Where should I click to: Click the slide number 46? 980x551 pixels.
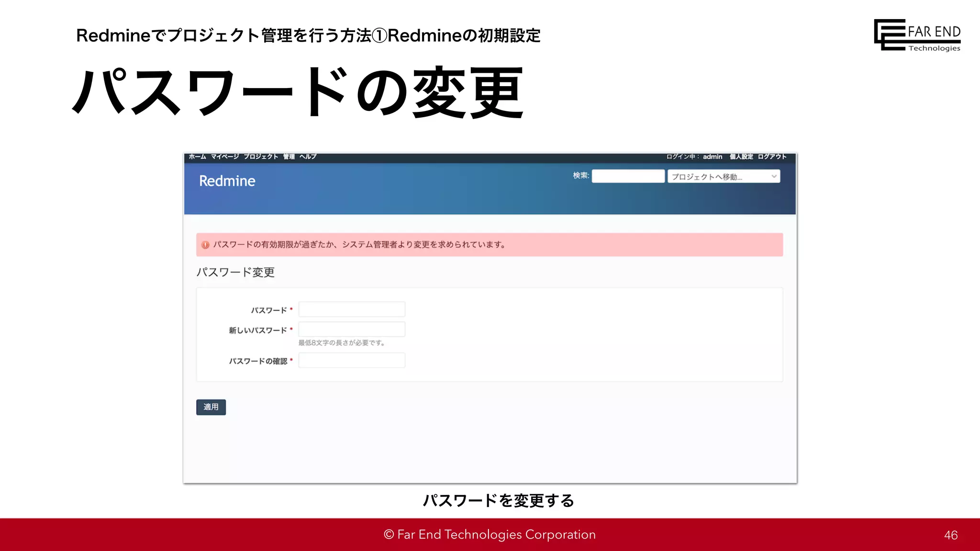[951, 535]
